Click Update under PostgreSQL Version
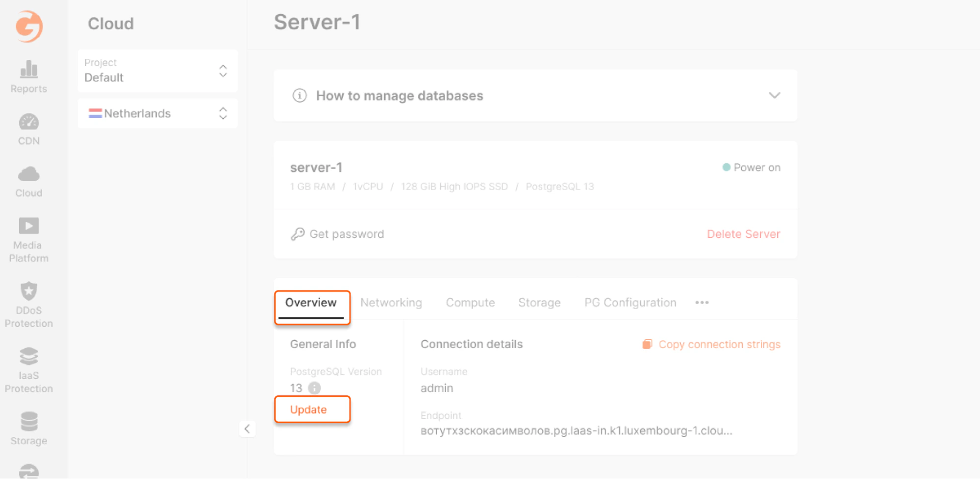980x479 pixels. 308,409
